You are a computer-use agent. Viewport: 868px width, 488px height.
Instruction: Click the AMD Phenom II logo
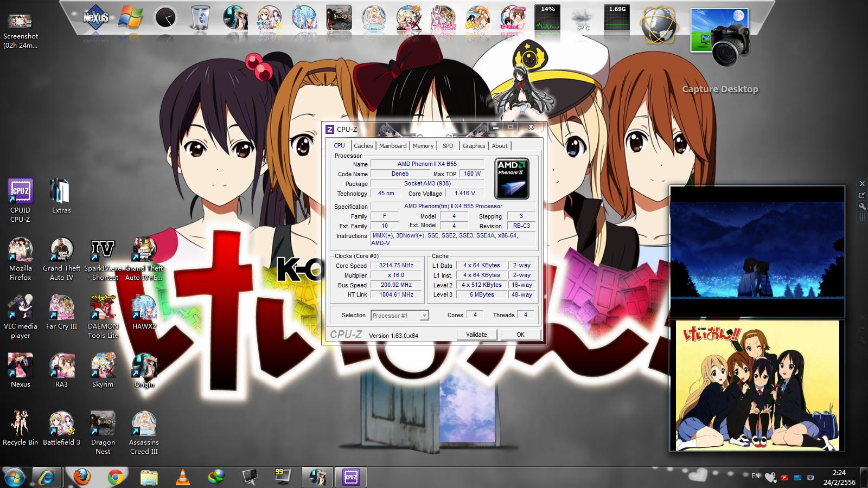(512, 178)
